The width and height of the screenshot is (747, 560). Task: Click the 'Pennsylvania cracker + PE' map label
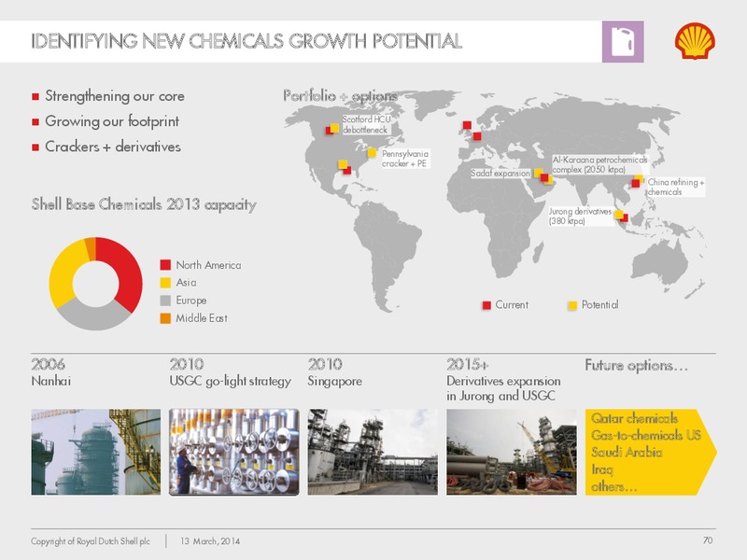[x=405, y=159]
